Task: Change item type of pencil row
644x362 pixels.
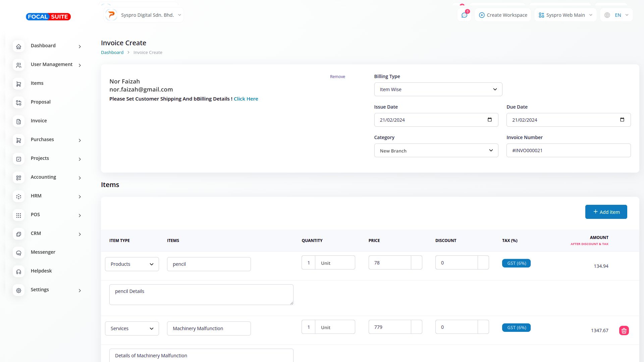Action: coord(132,264)
